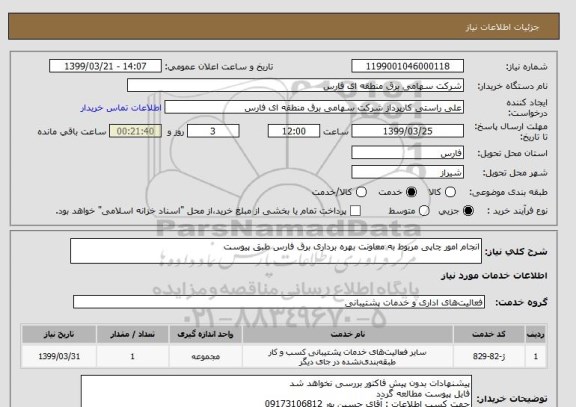The width and height of the screenshot is (576, 407).
Task: Click the deadline time field 12:00
Action: pyautogui.click(x=294, y=131)
